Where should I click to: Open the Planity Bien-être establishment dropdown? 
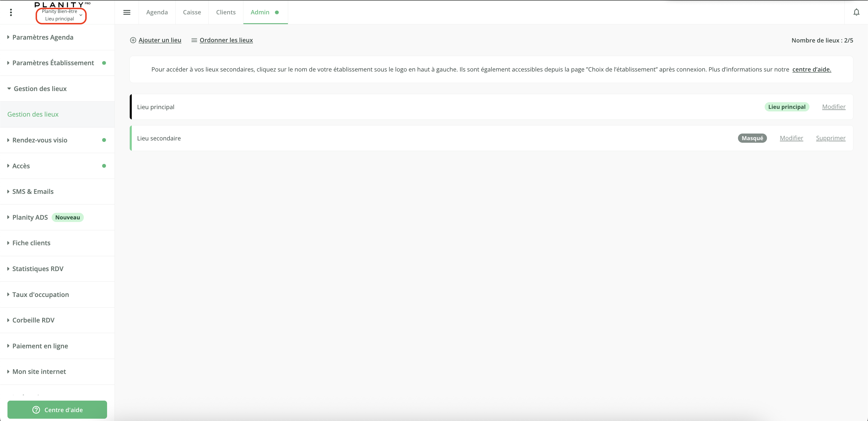pyautogui.click(x=61, y=15)
